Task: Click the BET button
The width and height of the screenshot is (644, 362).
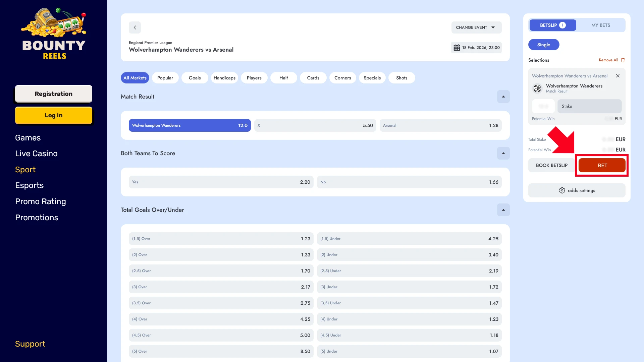Action: pyautogui.click(x=602, y=165)
